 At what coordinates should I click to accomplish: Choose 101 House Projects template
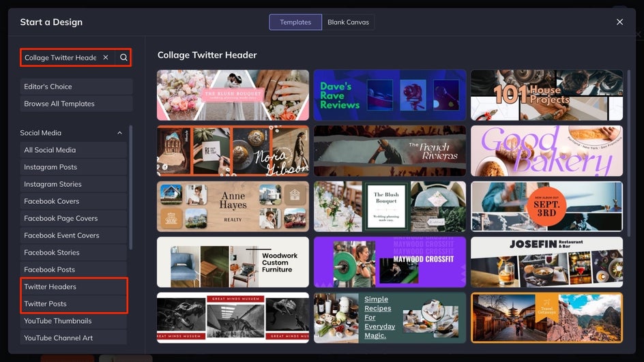click(x=546, y=95)
